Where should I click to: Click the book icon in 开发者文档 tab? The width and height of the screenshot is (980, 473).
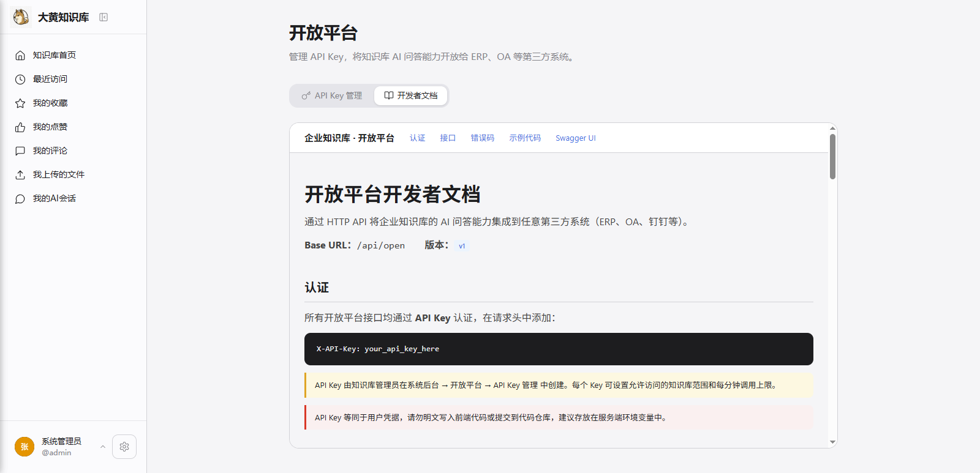pyautogui.click(x=388, y=95)
